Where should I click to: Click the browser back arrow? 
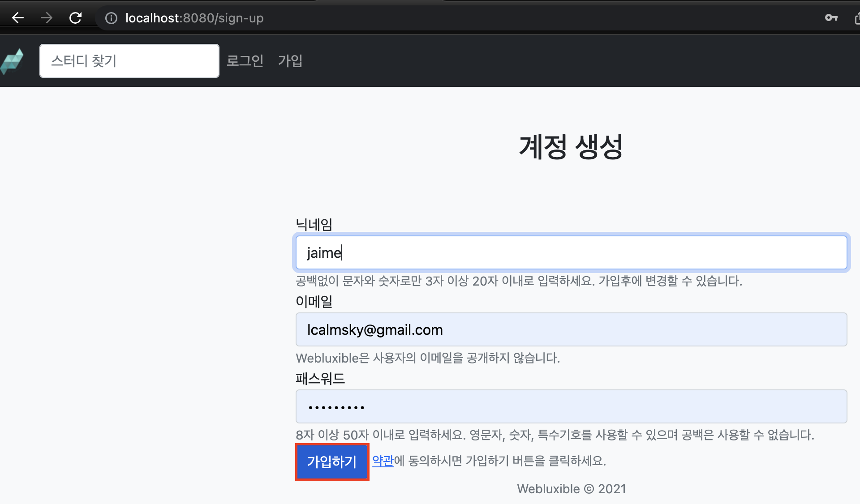[18, 18]
